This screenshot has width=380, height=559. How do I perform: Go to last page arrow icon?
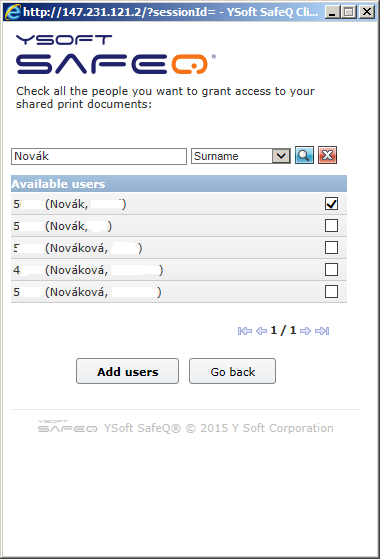pyautogui.click(x=322, y=331)
